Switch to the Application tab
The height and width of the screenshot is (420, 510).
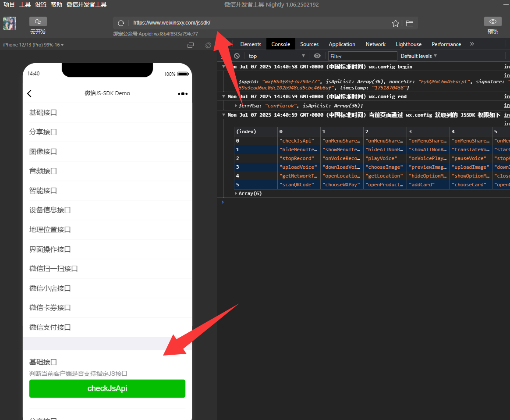coord(342,44)
